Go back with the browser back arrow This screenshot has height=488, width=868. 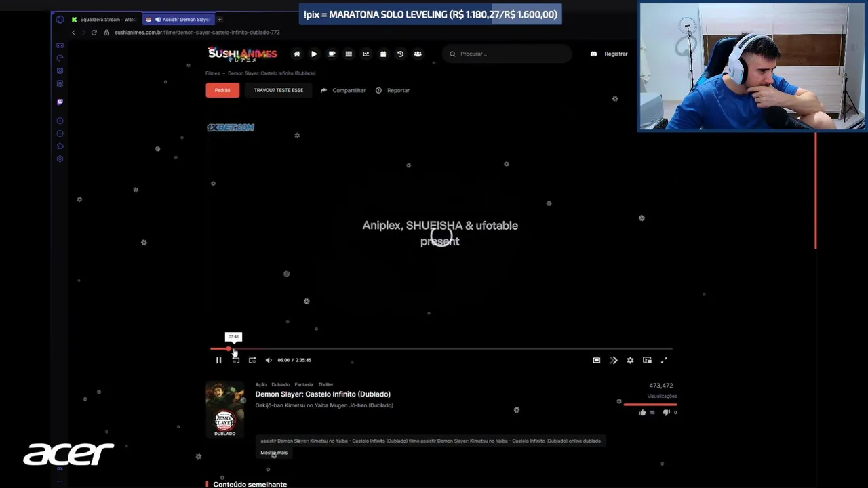(74, 33)
